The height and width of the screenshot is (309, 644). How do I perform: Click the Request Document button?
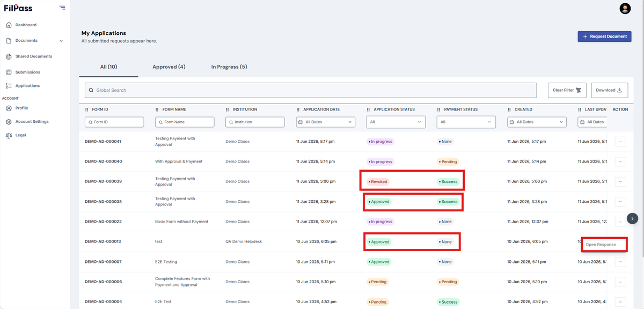pos(604,36)
